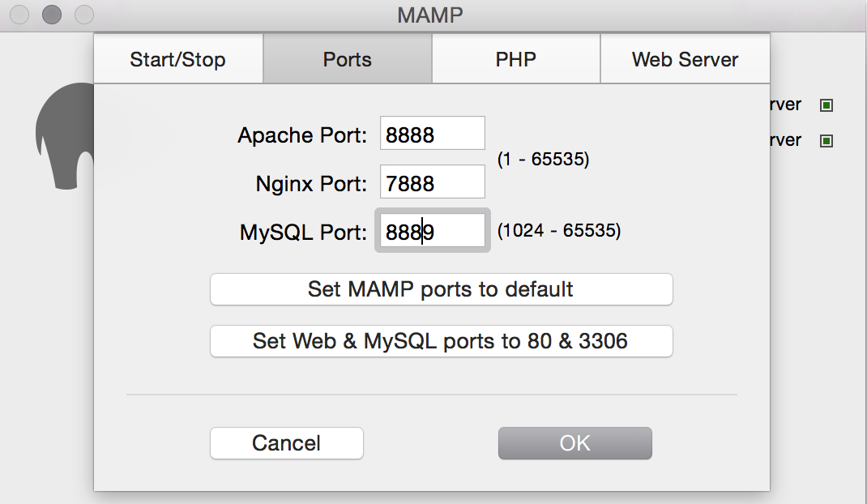The height and width of the screenshot is (504, 867).
Task: Cancel the ports dialog
Action: click(286, 443)
